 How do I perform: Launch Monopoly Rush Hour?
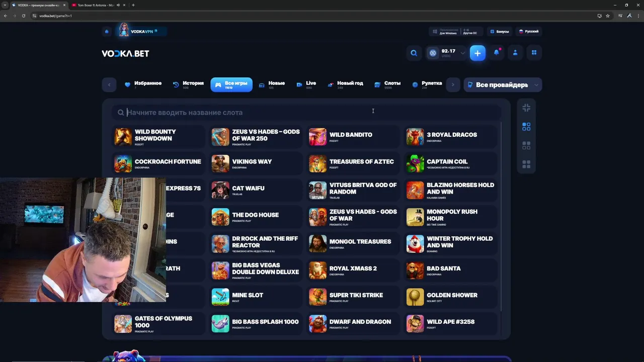pyautogui.click(x=450, y=217)
